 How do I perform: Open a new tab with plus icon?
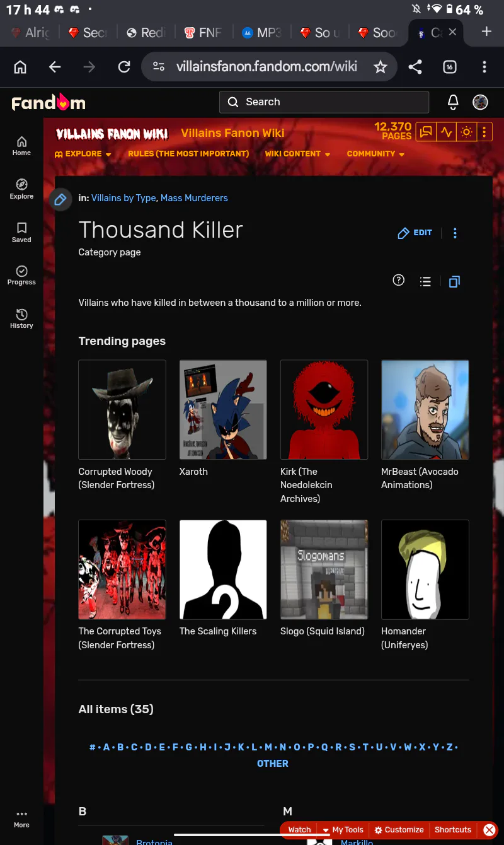pyautogui.click(x=486, y=32)
